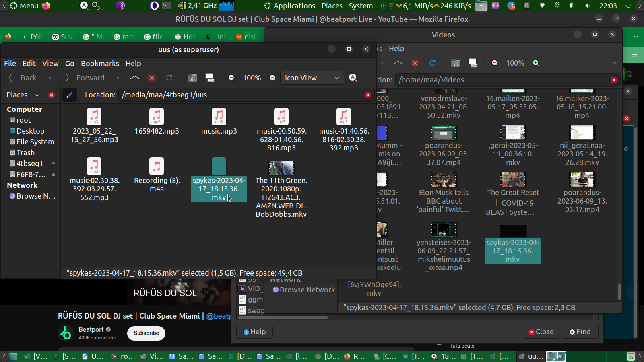Open View menu in uus window
The width and height of the screenshot is (644, 362).
pos(51,64)
